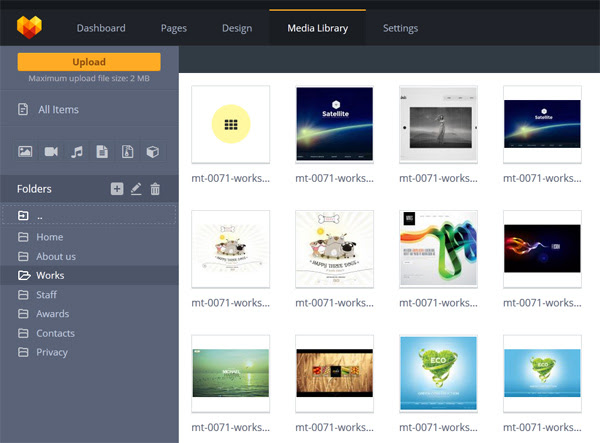Filter media by archive files icon

pos(127,152)
